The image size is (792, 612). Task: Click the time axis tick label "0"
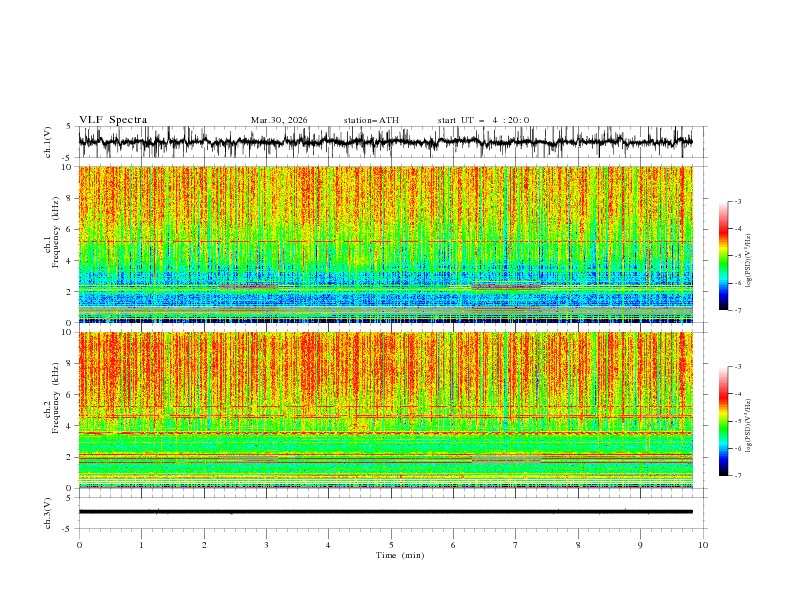click(79, 545)
